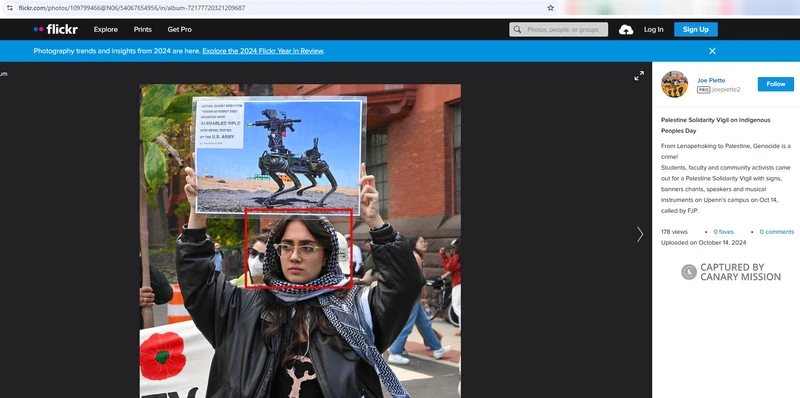Open the 0 comments link
The width and height of the screenshot is (800, 398).
[x=777, y=232]
